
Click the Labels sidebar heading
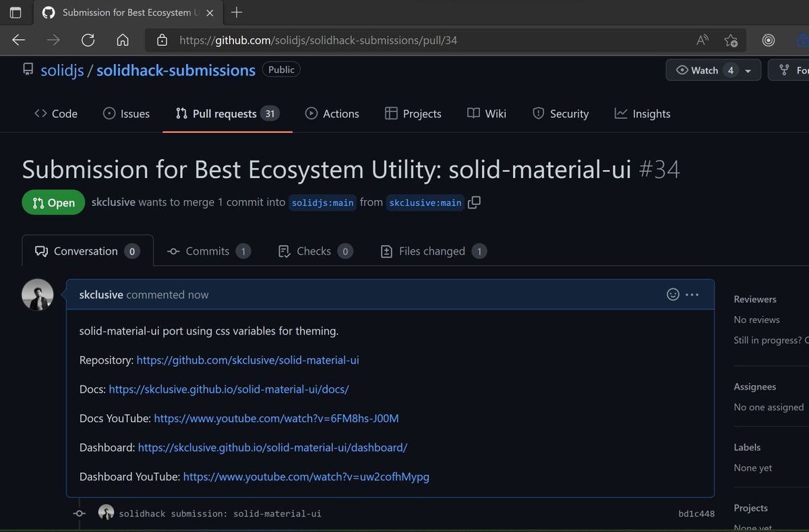click(747, 447)
